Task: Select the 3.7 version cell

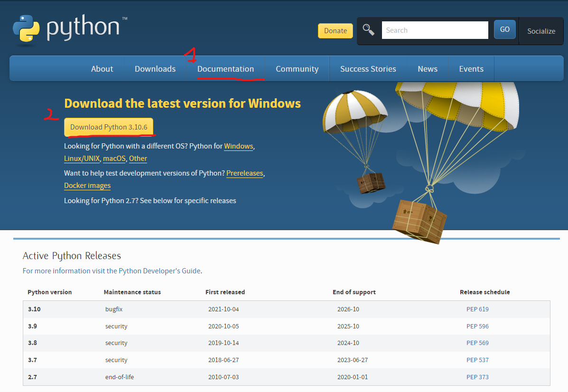Action: [32, 360]
